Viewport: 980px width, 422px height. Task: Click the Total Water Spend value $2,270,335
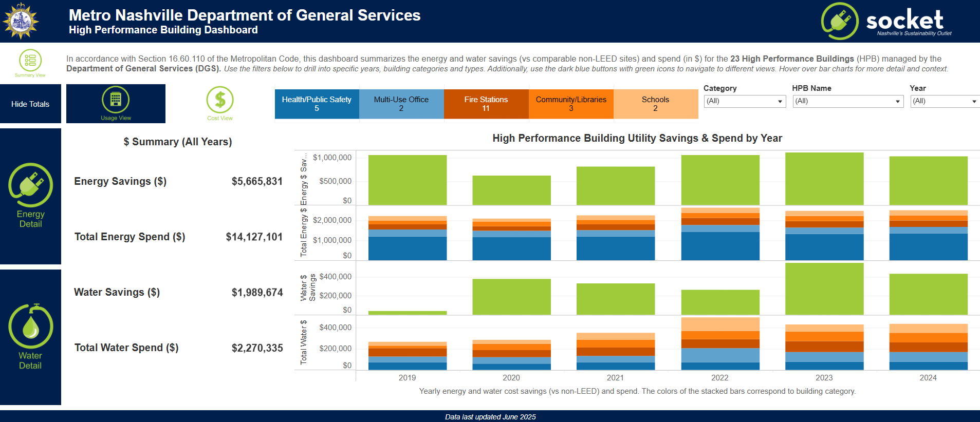pyautogui.click(x=257, y=348)
